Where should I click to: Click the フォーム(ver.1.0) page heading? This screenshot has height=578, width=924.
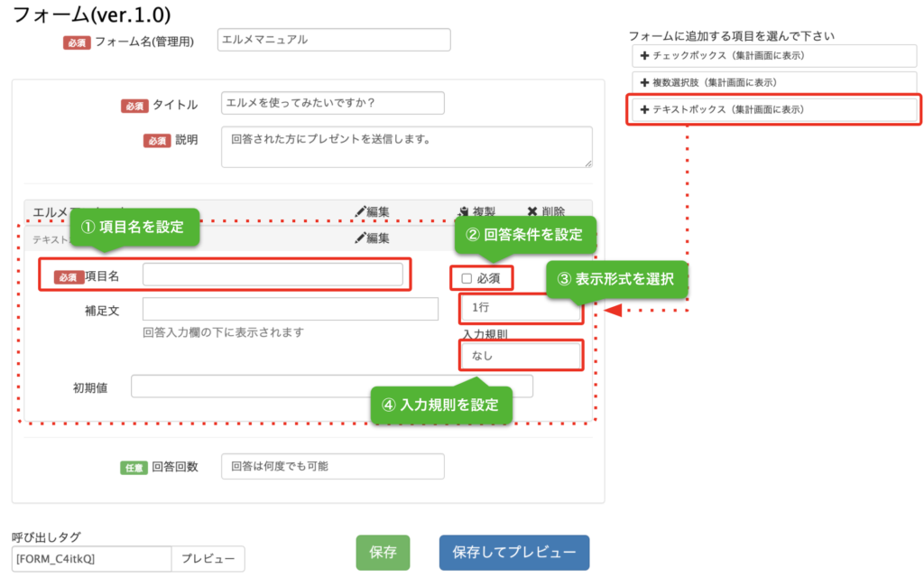point(91,14)
